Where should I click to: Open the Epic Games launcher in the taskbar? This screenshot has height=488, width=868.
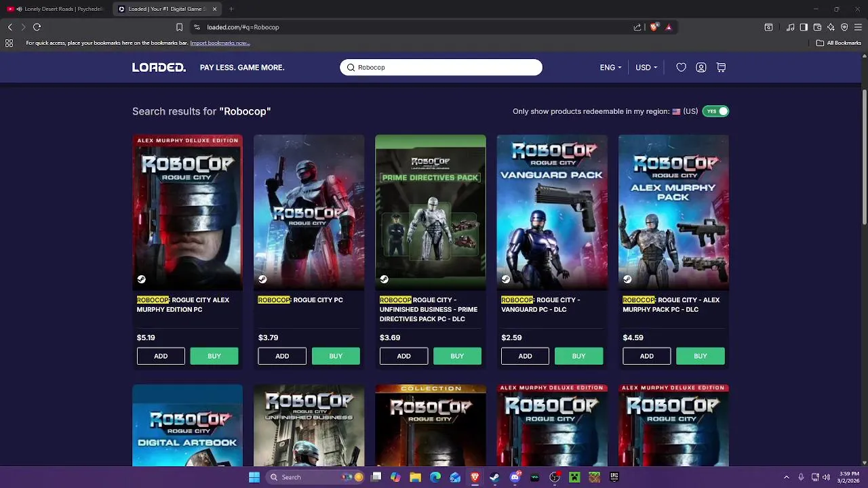point(614,477)
